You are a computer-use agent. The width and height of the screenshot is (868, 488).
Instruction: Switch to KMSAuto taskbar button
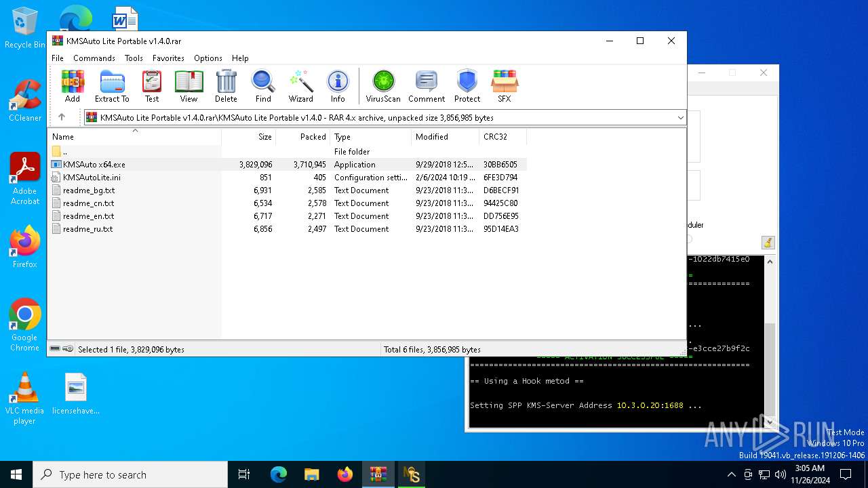click(411, 474)
